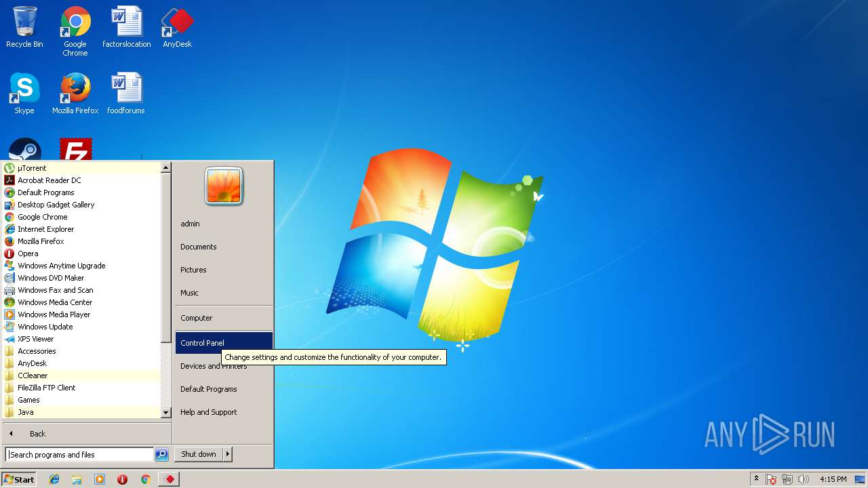Switch to AnyDesk in the taskbar
868x488 pixels.
pos(169,479)
